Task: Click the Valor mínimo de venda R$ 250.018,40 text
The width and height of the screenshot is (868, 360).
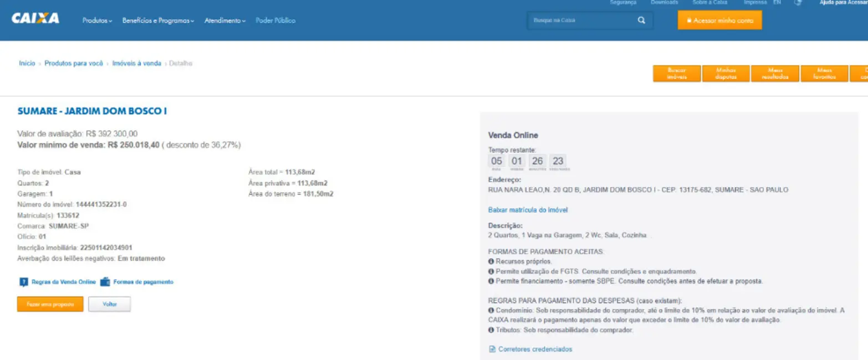Action: pos(89,145)
